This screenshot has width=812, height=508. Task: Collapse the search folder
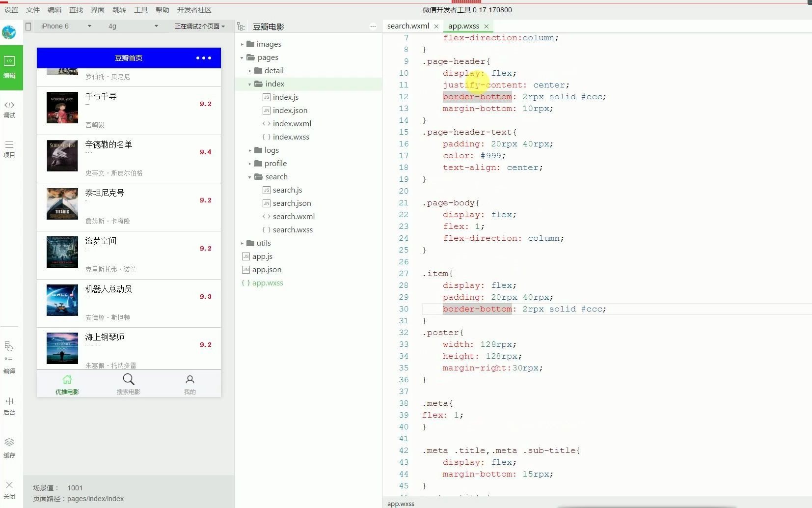[x=250, y=177]
